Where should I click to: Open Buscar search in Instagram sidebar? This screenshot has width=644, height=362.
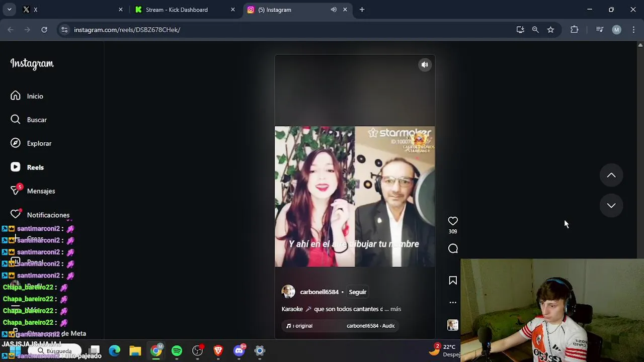pyautogui.click(x=29, y=120)
